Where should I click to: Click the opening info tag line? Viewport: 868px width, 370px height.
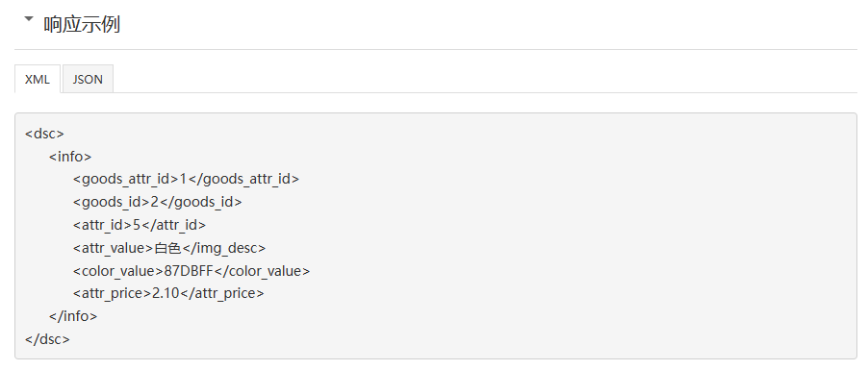pyautogui.click(x=70, y=157)
